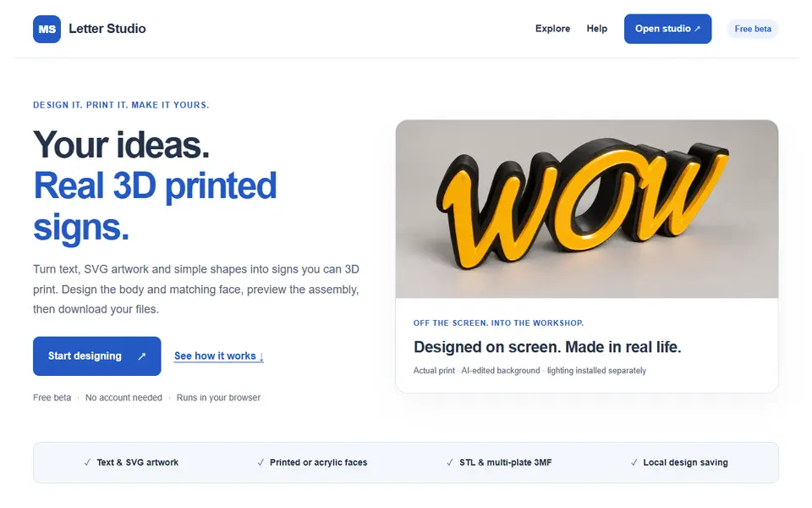Image resolution: width=812 pixels, height=508 pixels.
Task: Click the WOW 3D sign photo
Action: tap(587, 209)
